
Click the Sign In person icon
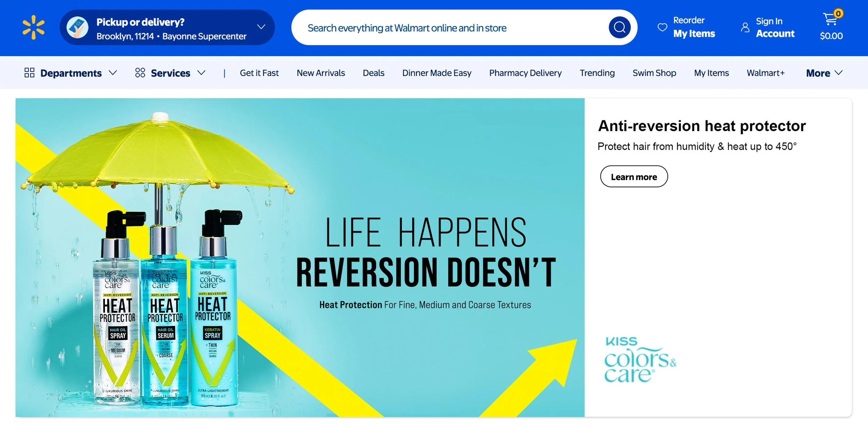(x=745, y=27)
